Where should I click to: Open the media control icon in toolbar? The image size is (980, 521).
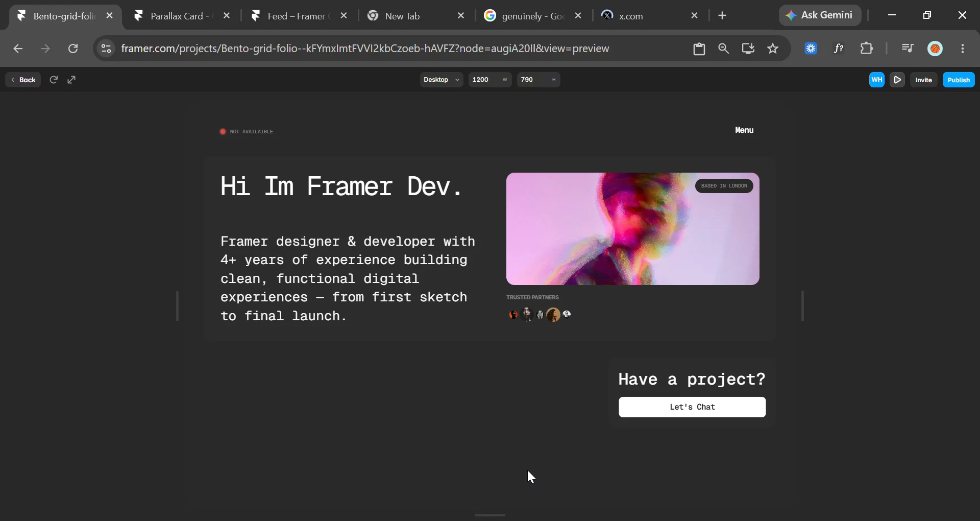907,49
